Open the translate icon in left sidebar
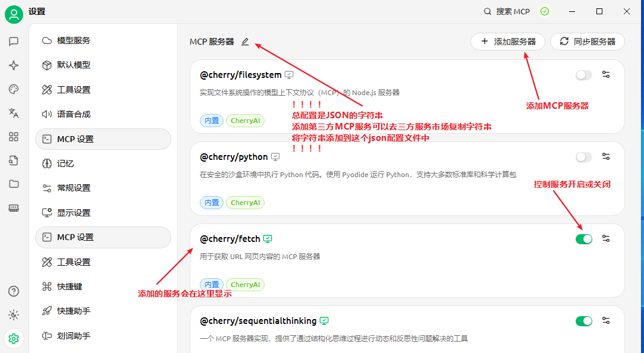This screenshot has height=353, width=644. (x=14, y=113)
